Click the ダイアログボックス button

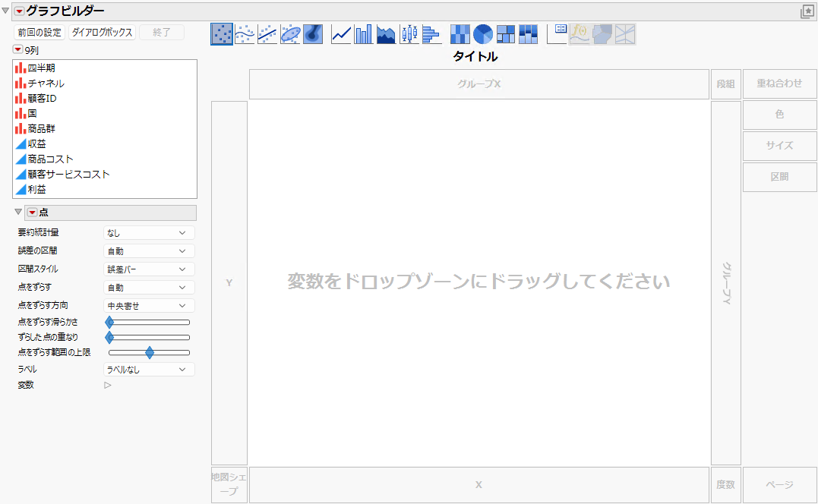[103, 33]
